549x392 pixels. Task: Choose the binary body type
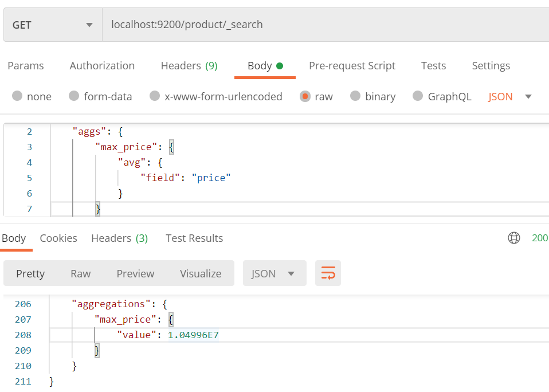pyautogui.click(x=372, y=96)
